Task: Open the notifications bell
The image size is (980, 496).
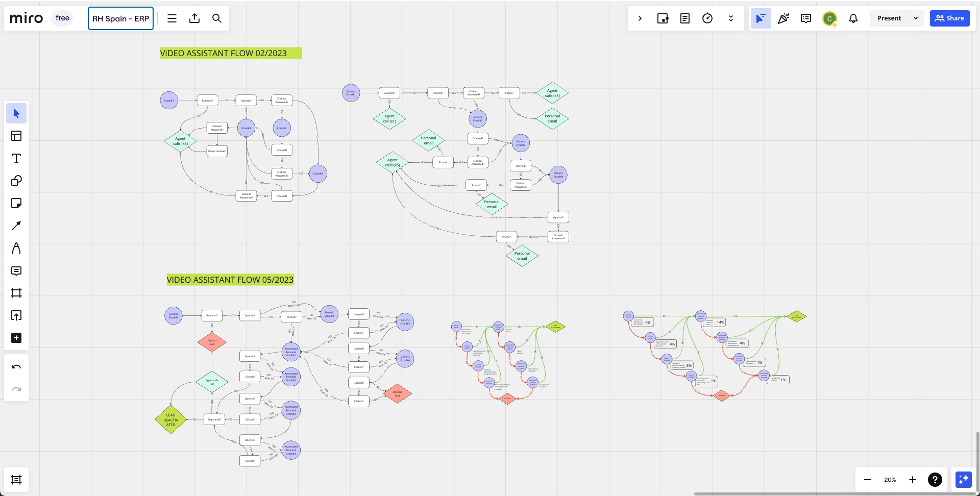Action: point(853,18)
